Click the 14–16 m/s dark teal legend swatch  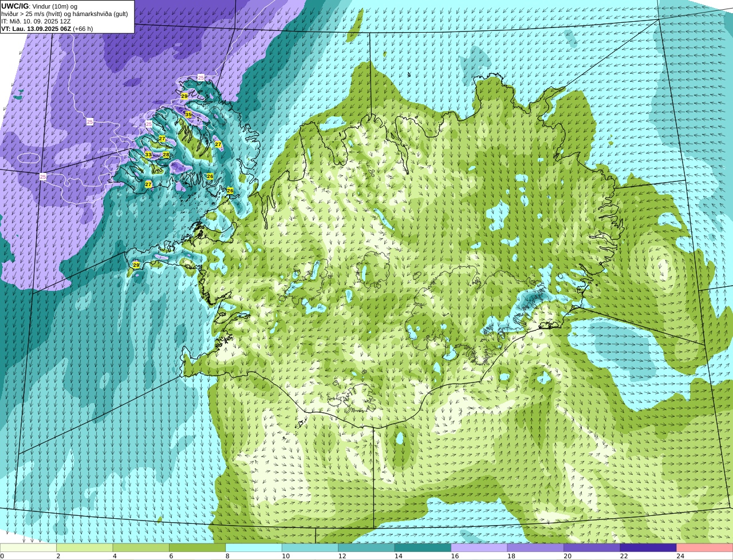tap(423, 547)
